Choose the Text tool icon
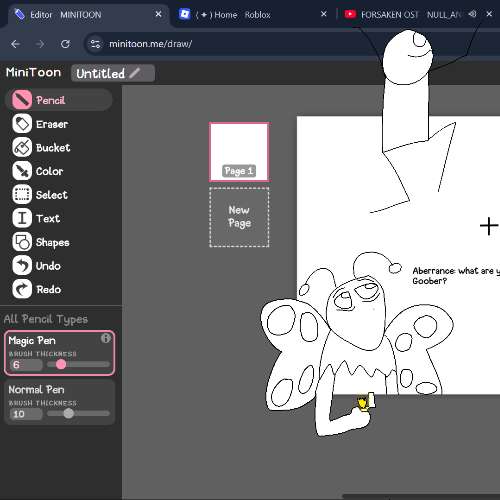Viewport: 500px width, 500px height. click(x=22, y=218)
